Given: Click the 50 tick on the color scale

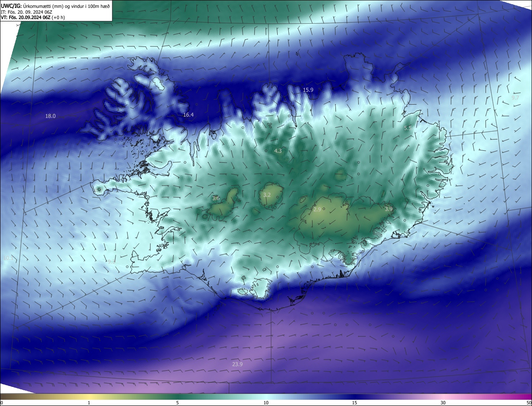Looking at the screenshot, I should click(x=529, y=403).
